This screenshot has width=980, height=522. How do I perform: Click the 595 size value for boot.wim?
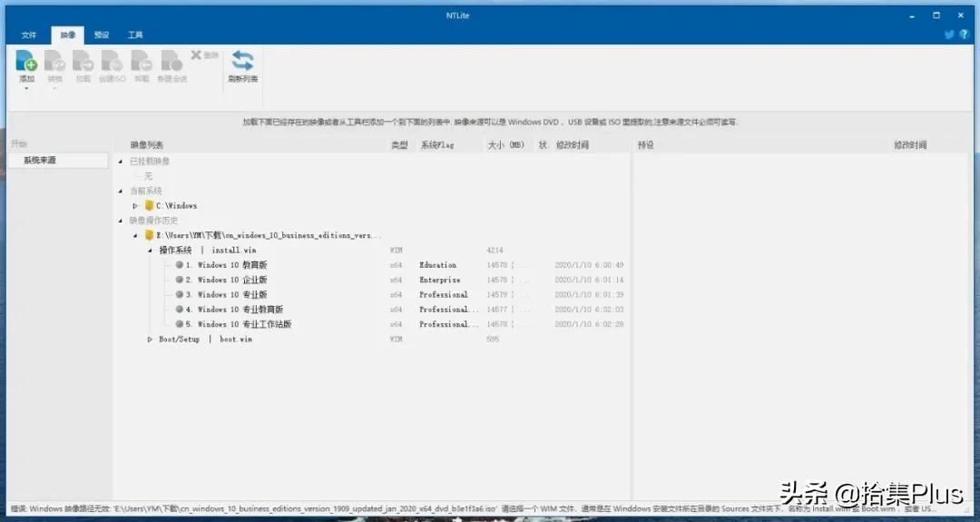coord(493,339)
